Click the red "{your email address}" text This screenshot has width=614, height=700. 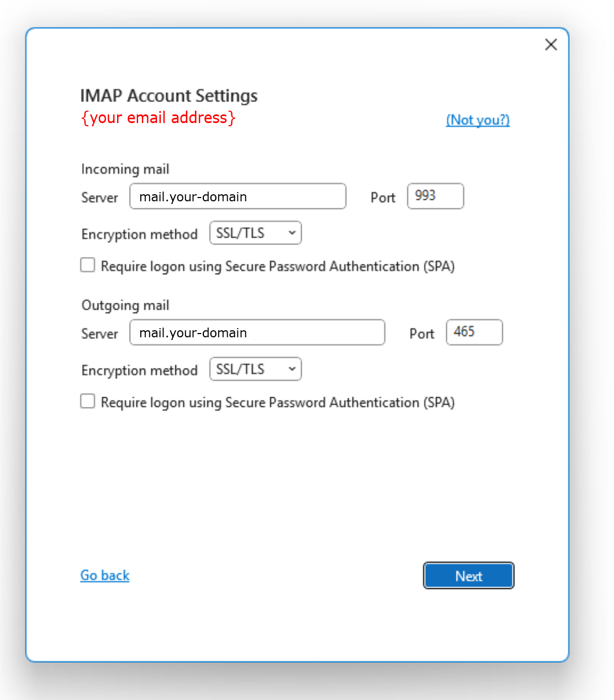158,118
